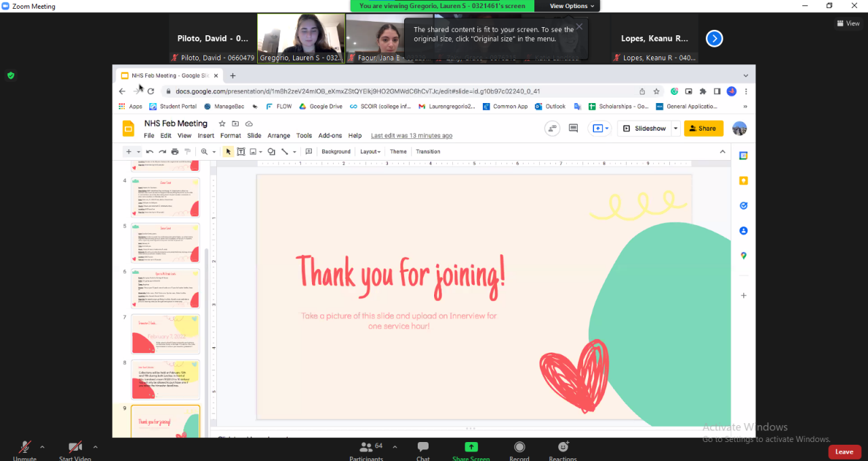This screenshot has height=461, width=868.
Task: Start video with the camera button
Action: coord(75,447)
